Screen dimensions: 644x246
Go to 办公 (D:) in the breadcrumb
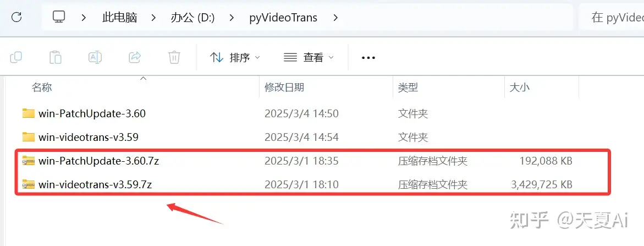point(192,18)
